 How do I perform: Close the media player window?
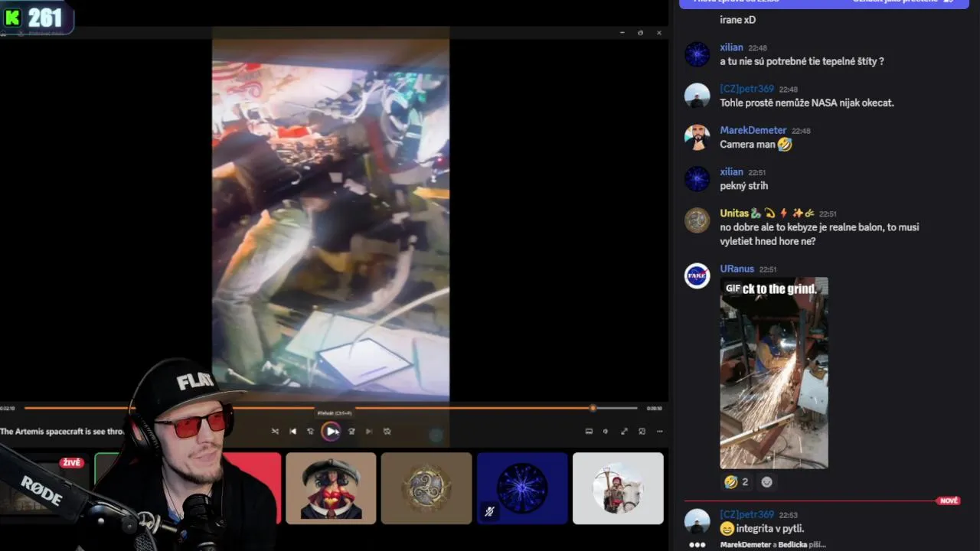(659, 33)
